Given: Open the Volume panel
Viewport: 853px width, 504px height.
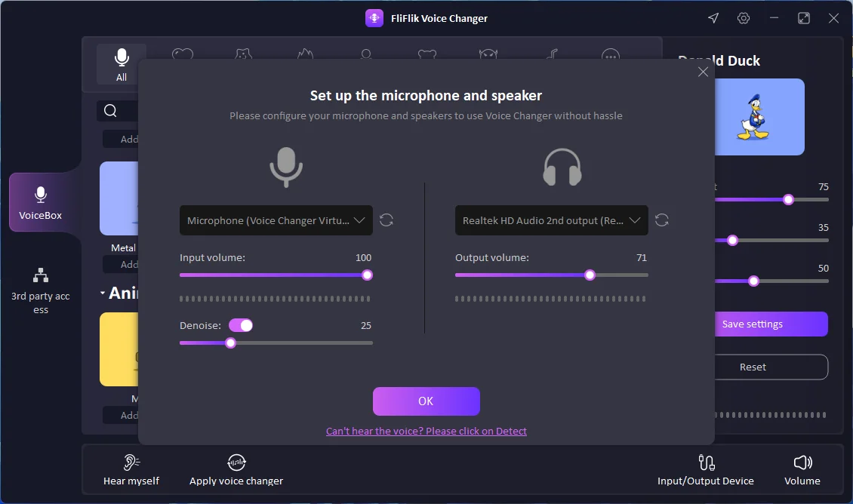Looking at the screenshot, I should 802,469.
